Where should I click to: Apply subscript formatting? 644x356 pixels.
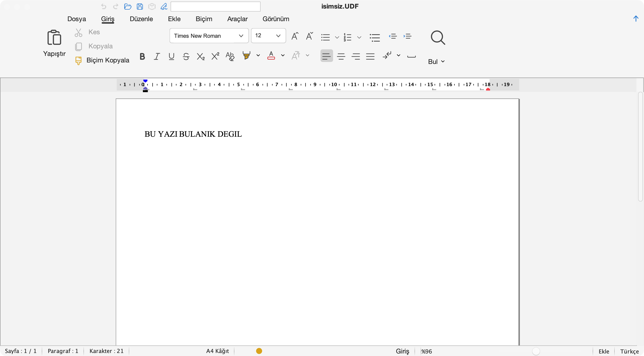click(201, 56)
